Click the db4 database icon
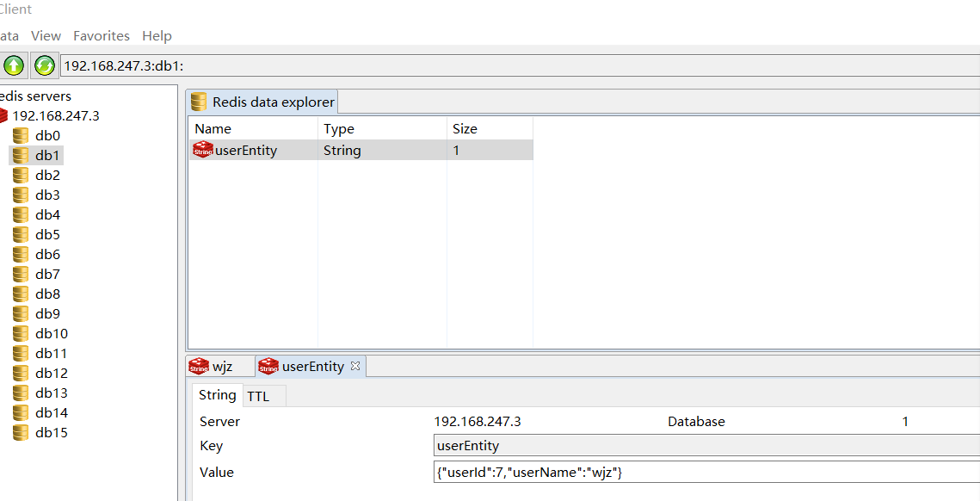The image size is (980, 501). [x=21, y=214]
